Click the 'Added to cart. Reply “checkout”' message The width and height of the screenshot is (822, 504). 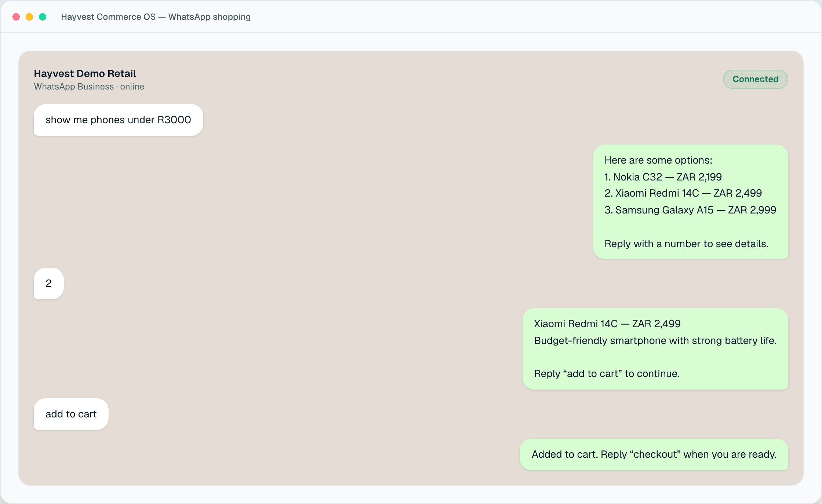tap(654, 454)
